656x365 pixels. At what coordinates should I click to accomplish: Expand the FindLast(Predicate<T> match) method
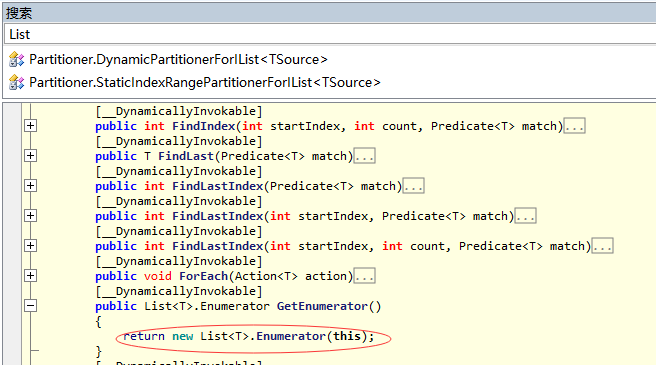coord(31,156)
